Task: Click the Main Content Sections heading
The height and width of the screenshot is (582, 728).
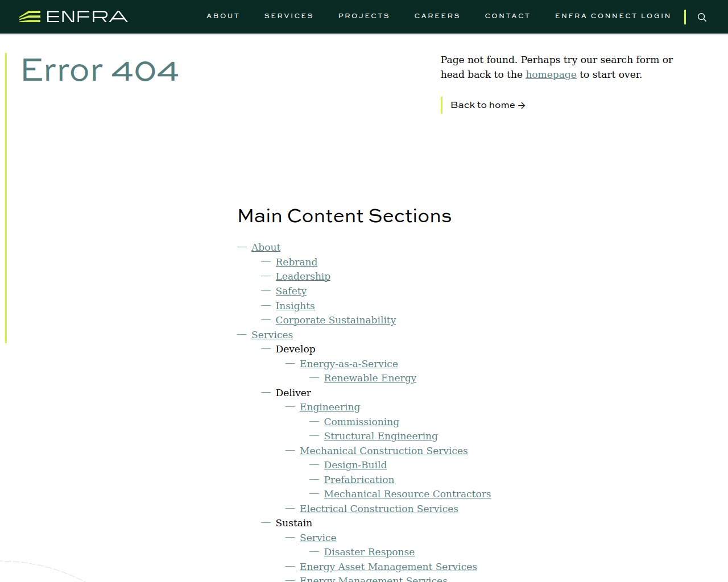Action: click(x=345, y=216)
